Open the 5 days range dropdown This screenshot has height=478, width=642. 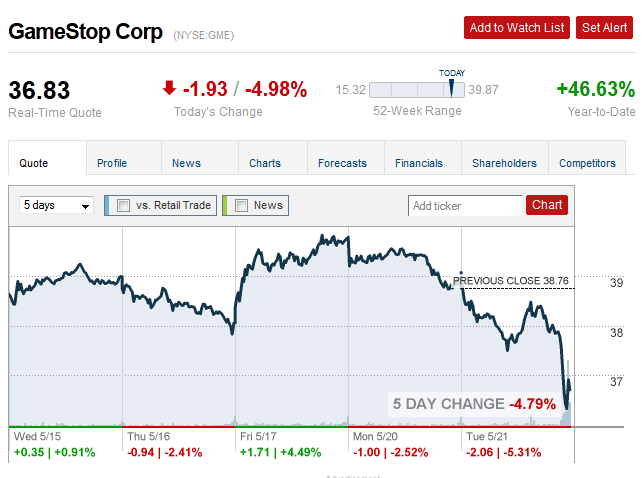click(57, 205)
